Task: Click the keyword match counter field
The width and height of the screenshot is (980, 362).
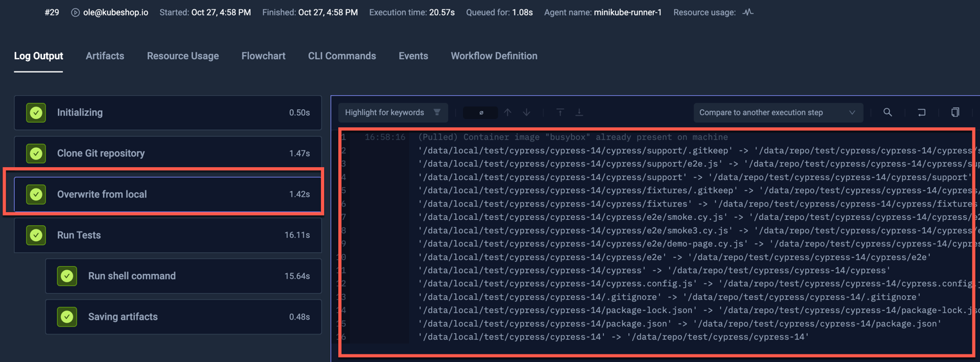Action: (480, 113)
